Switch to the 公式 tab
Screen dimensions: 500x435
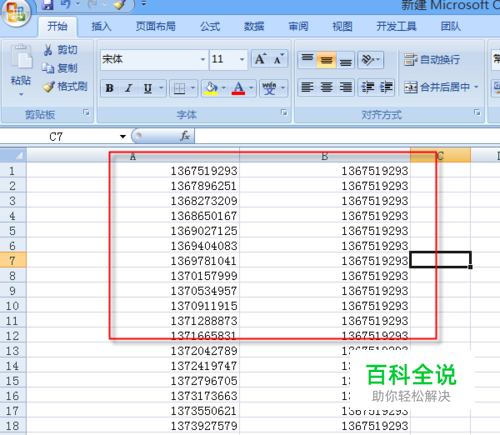(x=210, y=26)
